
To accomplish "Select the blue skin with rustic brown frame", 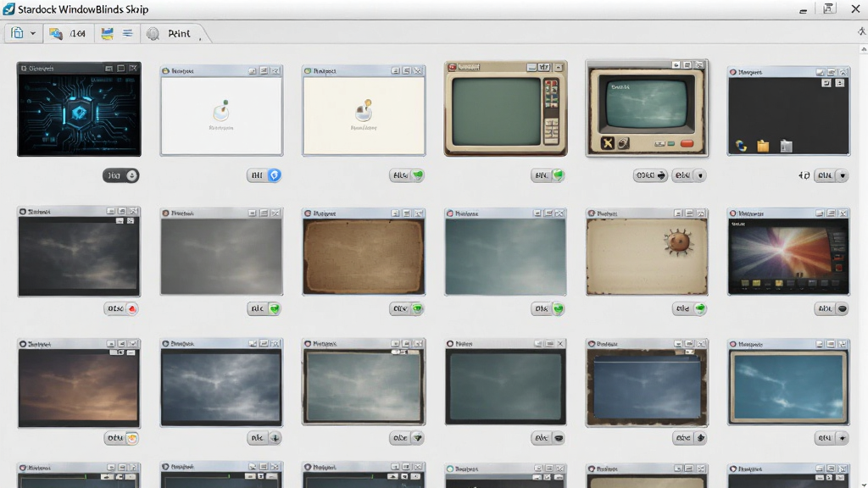I will (647, 383).
